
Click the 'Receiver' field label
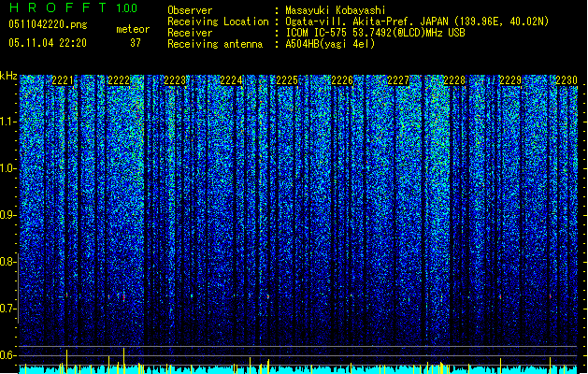click(190, 33)
